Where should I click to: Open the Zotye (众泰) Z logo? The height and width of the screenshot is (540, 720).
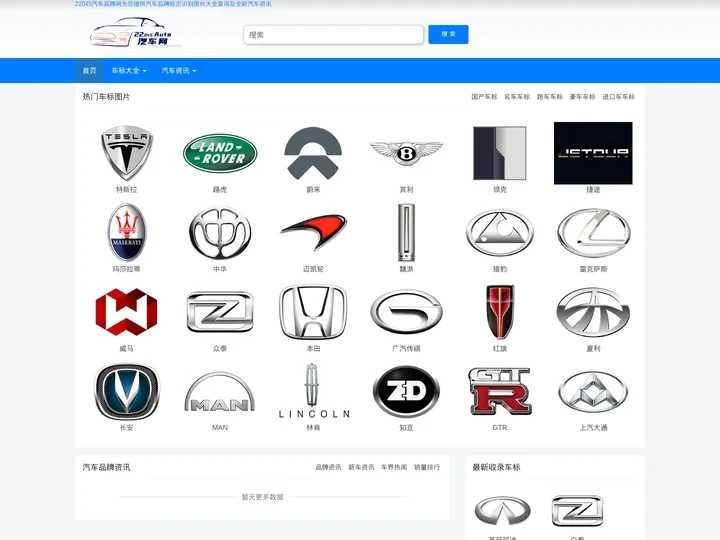(x=220, y=312)
